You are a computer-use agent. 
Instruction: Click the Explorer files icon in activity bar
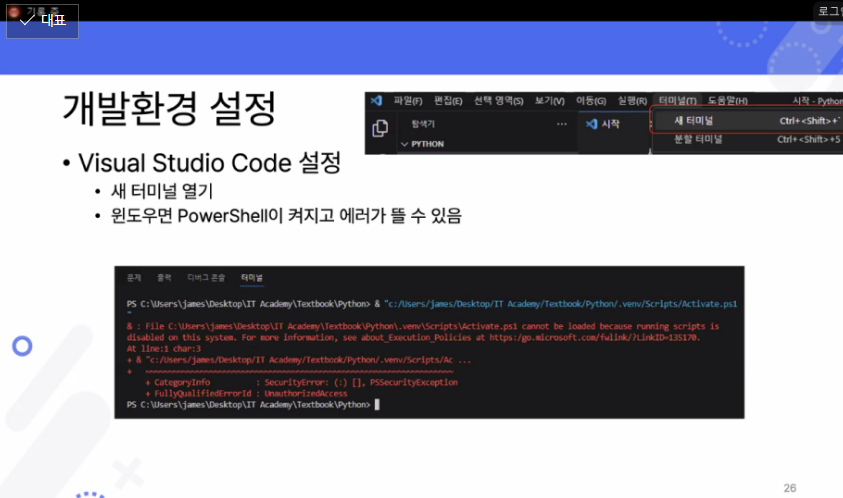point(380,128)
